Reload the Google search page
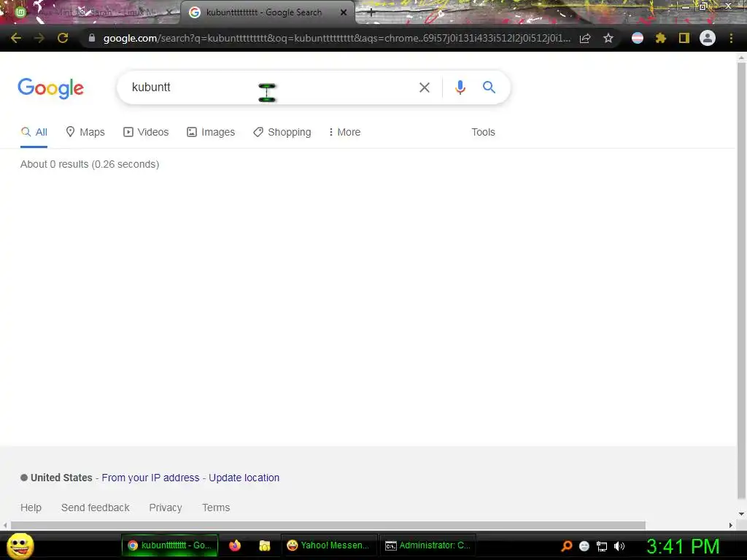This screenshot has height=560, width=747. click(63, 38)
